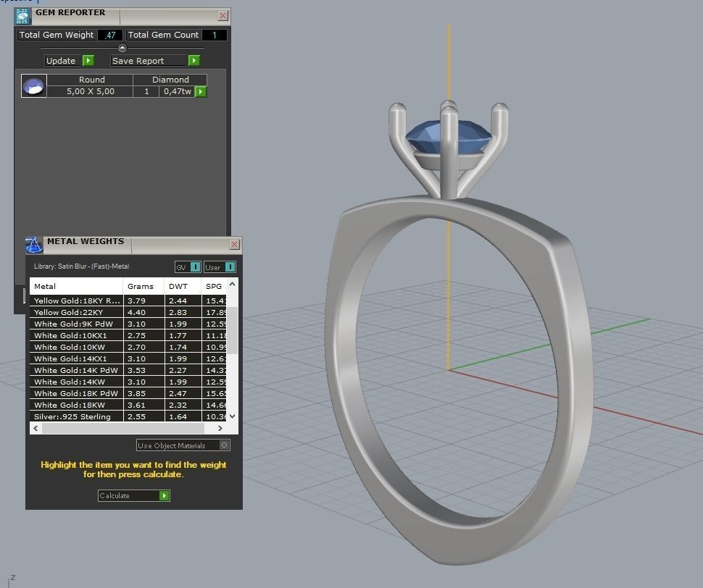Select White Gold:18K PdW row
The image size is (703, 588).
tap(128, 394)
